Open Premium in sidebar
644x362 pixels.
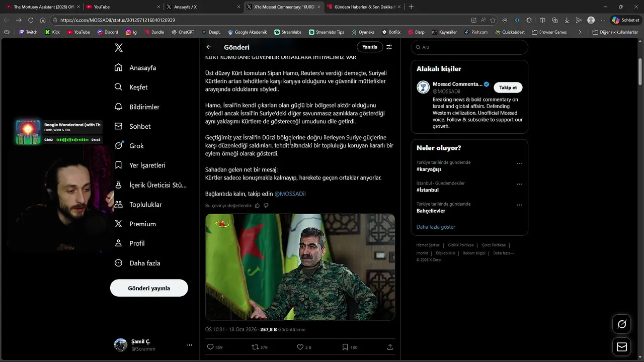(x=135, y=224)
